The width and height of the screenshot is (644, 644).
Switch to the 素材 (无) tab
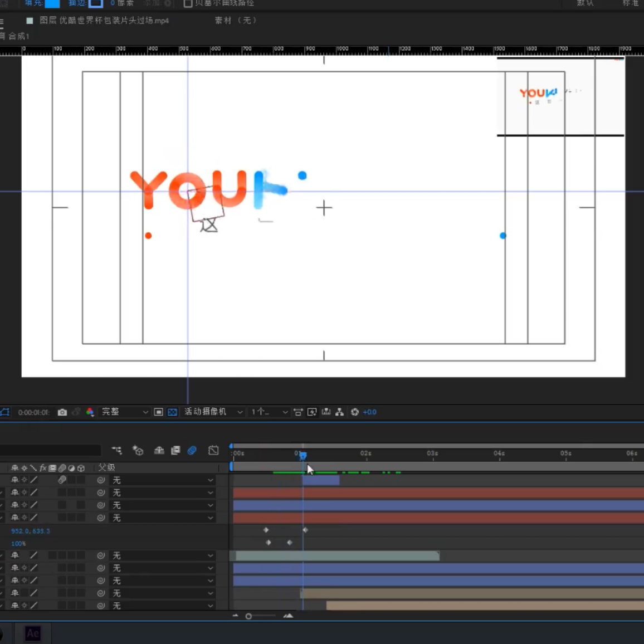[236, 21]
